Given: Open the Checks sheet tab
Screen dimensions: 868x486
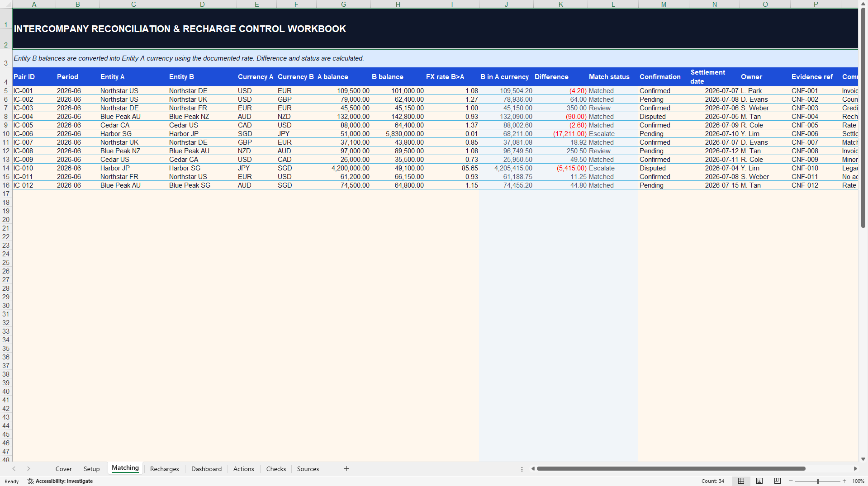Looking at the screenshot, I should coord(276,469).
